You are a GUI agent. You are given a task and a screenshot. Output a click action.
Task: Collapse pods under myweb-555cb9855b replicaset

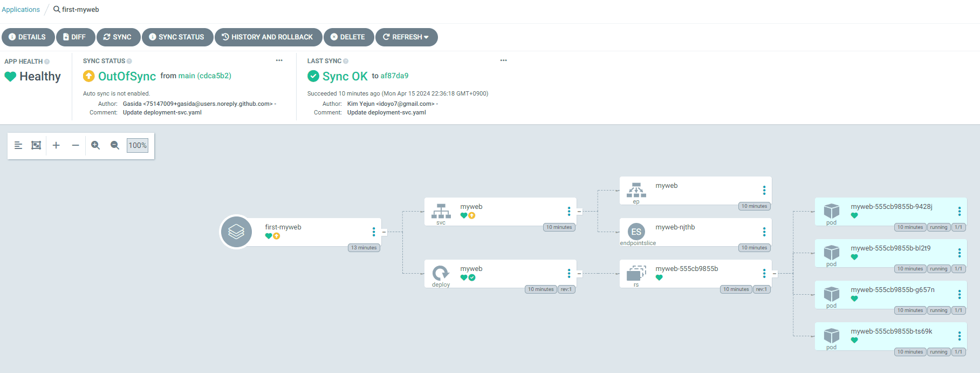click(775, 274)
